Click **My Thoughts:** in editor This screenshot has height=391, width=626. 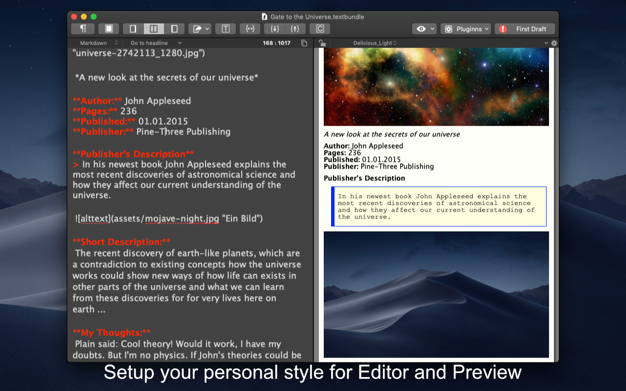111,333
